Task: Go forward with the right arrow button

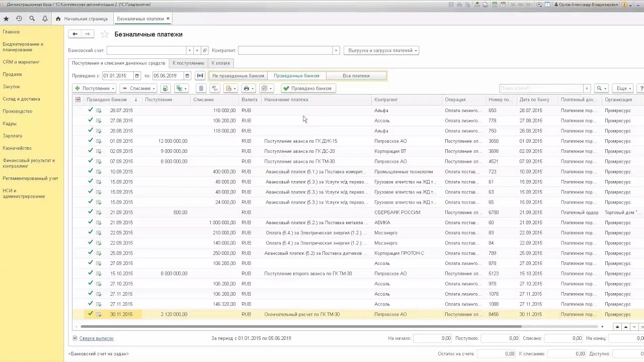Action: click(x=88, y=34)
